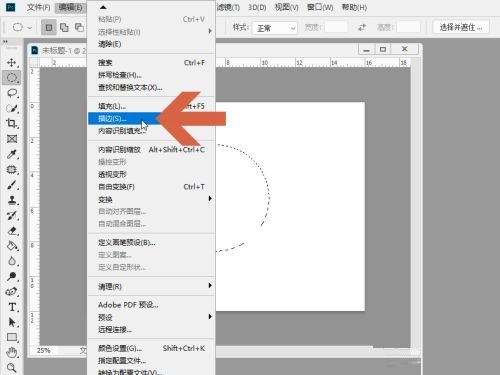This screenshot has height=375, width=500.
Task: Select the Eyedropper tool
Action: (x=12, y=154)
